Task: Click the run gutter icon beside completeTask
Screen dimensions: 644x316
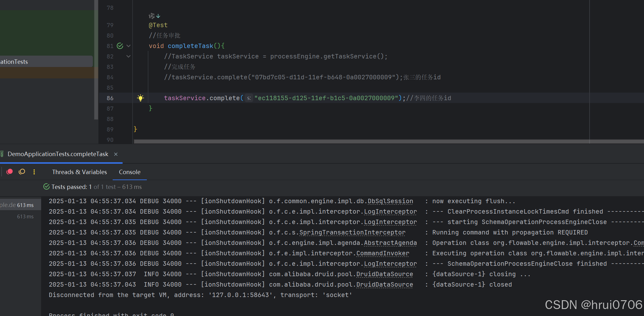Action: point(120,46)
